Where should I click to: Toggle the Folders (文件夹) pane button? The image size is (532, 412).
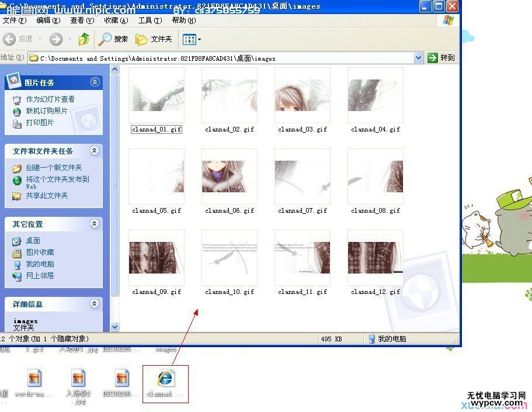(x=154, y=39)
